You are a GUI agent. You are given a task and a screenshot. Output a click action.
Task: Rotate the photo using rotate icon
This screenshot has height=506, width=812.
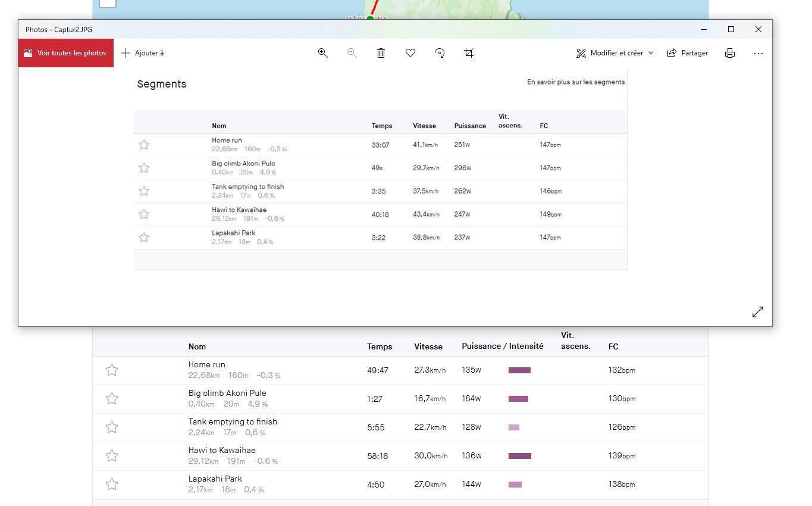coord(440,53)
